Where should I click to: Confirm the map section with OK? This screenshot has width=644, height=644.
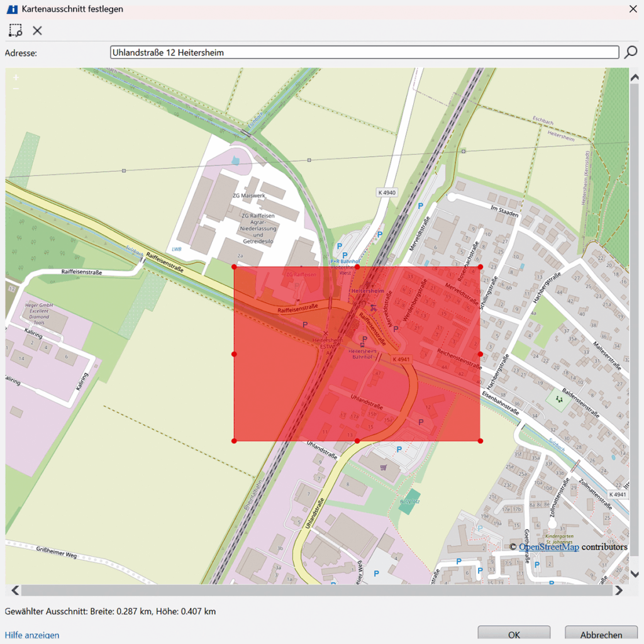tap(514, 634)
